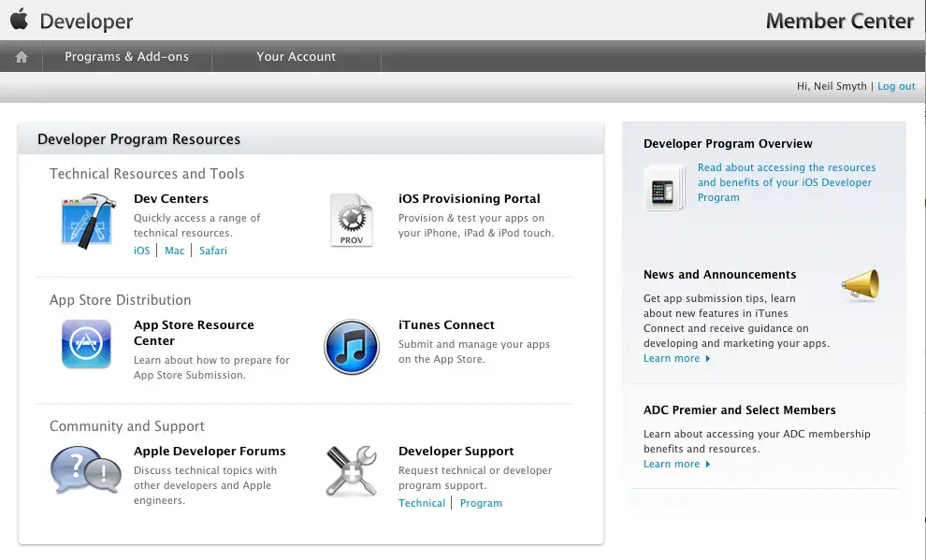The height and width of the screenshot is (560, 926).
Task: Click the Apple logo at top left
Action: (20, 20)
